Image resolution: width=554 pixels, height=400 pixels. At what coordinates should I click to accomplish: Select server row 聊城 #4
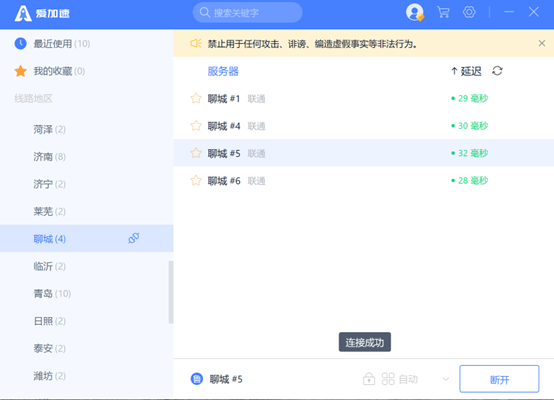click(364, 125)
